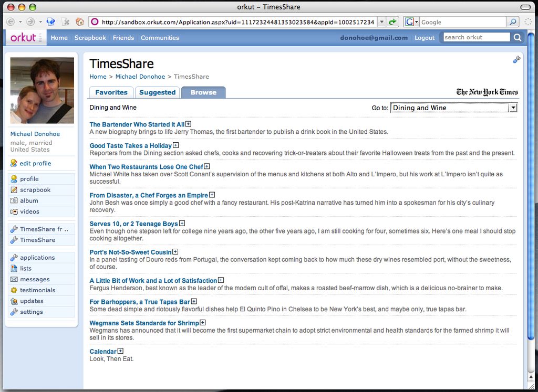538x392 pixels.
Task: Open the URL history dropdown arrow
Action: coord(381,22)
